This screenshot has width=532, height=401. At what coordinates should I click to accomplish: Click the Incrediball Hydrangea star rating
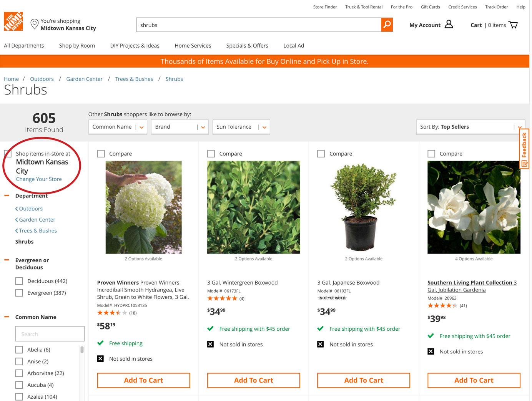[112, 313]
